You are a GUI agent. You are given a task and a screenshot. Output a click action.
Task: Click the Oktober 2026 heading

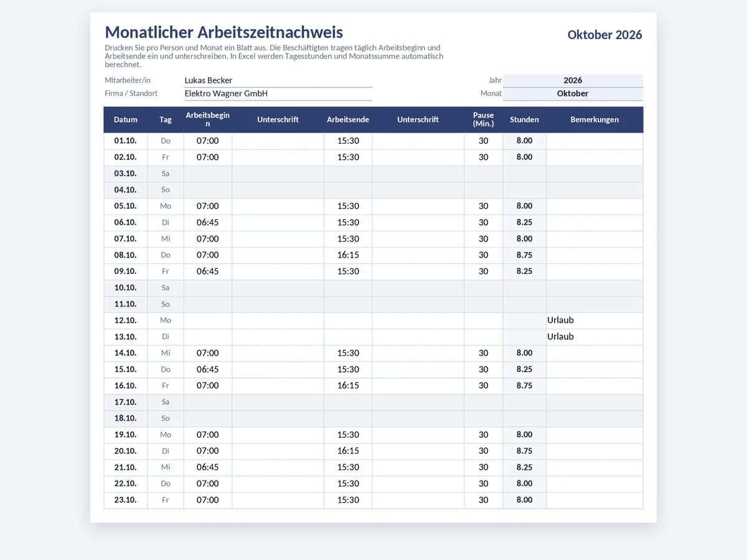(x=604, y=35)
